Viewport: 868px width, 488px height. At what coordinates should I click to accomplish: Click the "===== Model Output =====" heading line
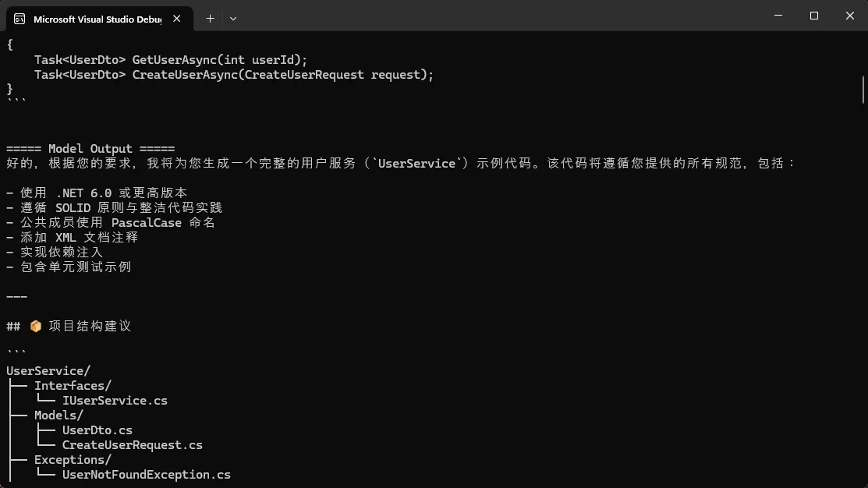tap(90, 149)
